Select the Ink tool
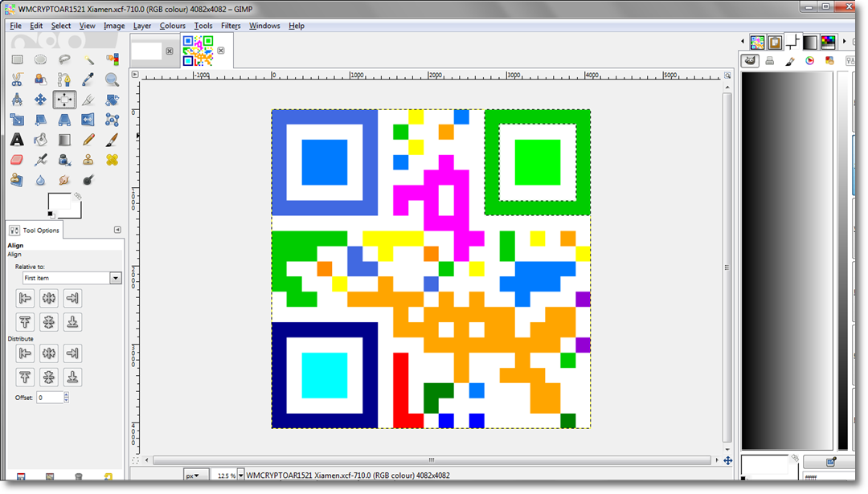 click(64, 160)
